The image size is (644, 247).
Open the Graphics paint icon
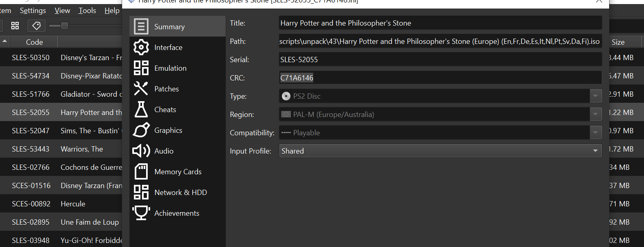click(x=141, y=130)
